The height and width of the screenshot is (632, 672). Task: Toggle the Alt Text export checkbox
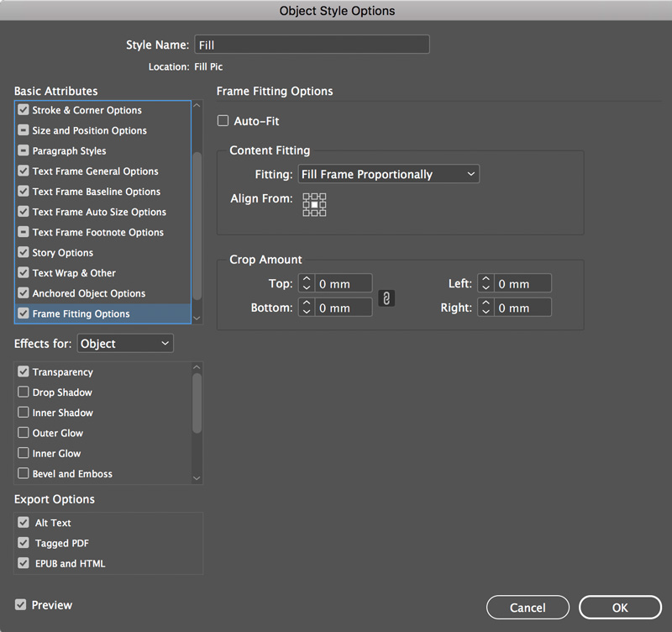(x=24, y=522)
